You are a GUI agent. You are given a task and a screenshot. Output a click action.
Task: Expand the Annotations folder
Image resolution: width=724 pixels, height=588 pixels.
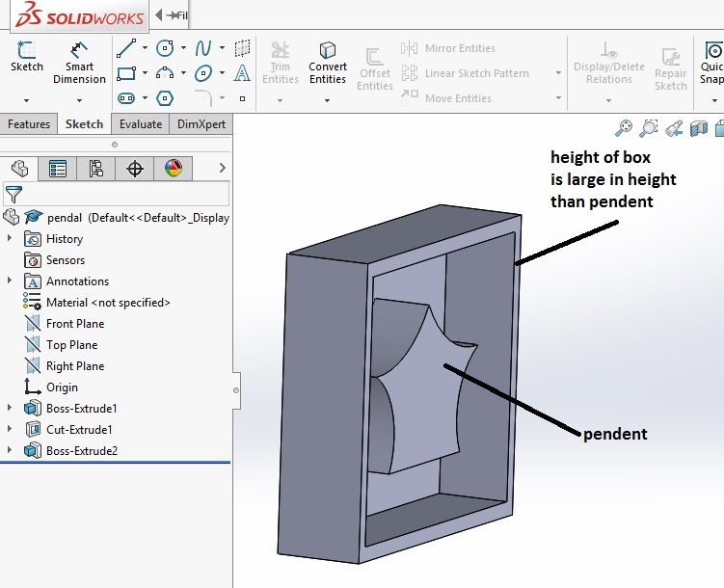tap(10, 281)
